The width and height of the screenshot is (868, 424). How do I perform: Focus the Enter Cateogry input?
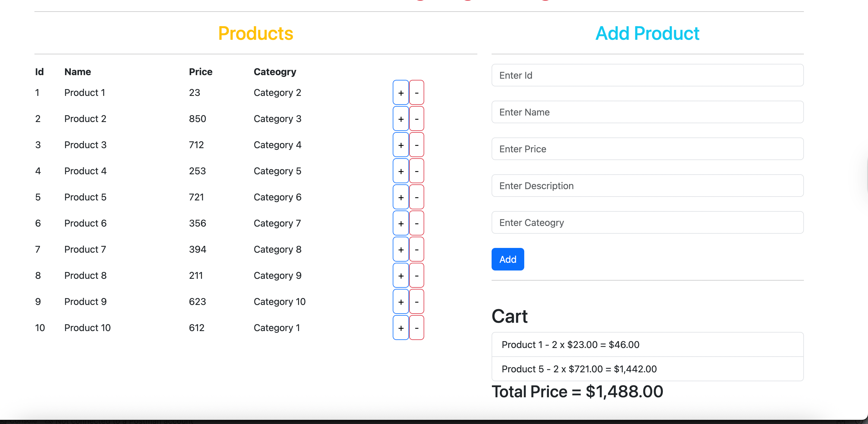point(647,222)
